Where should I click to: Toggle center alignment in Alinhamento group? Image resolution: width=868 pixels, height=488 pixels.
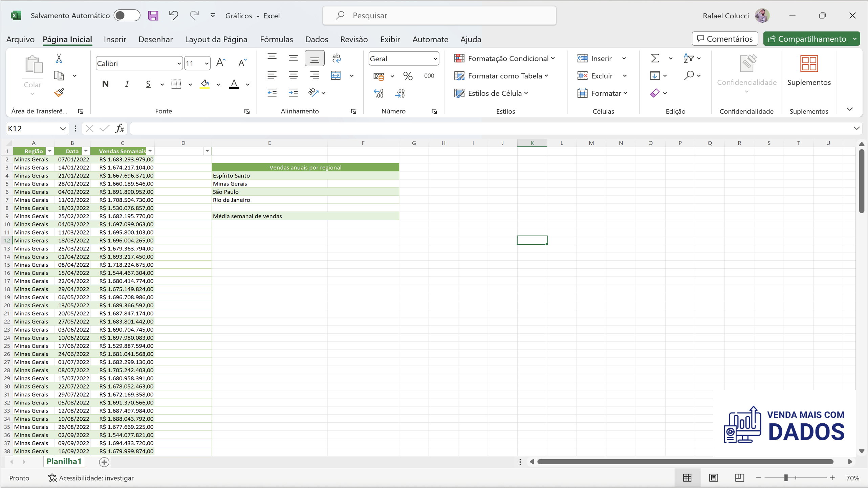point(293,75)
